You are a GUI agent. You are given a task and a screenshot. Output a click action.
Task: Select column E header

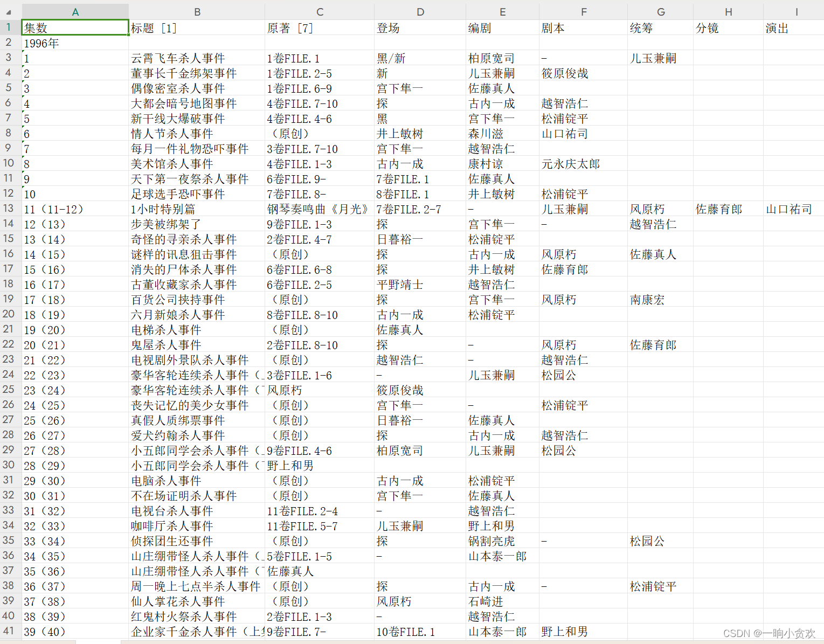click(x=503, y=11)
